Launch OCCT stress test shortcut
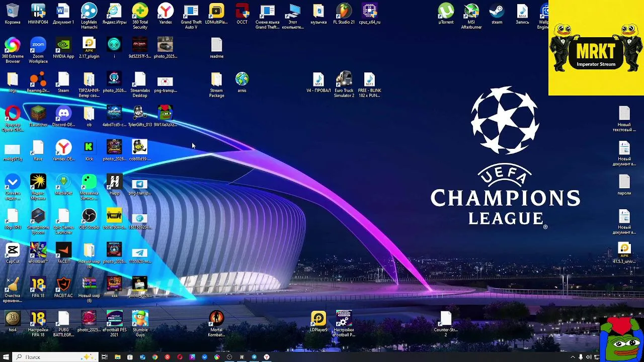Image resolution: width=644 pixels, height=362 pixels. (242, 14)
